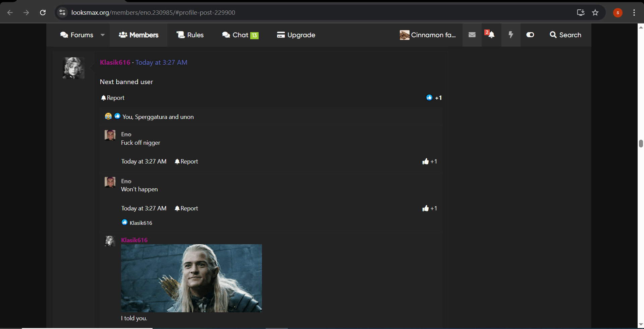Reload the page
The width and height of the screenshot is (644, 329).
(43, 12)
